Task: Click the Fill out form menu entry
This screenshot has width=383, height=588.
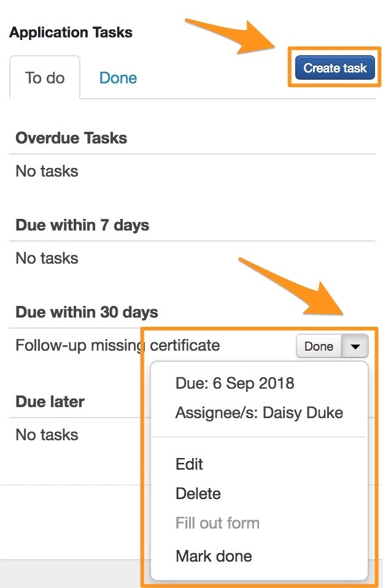Action: click(x=217, y=523)
